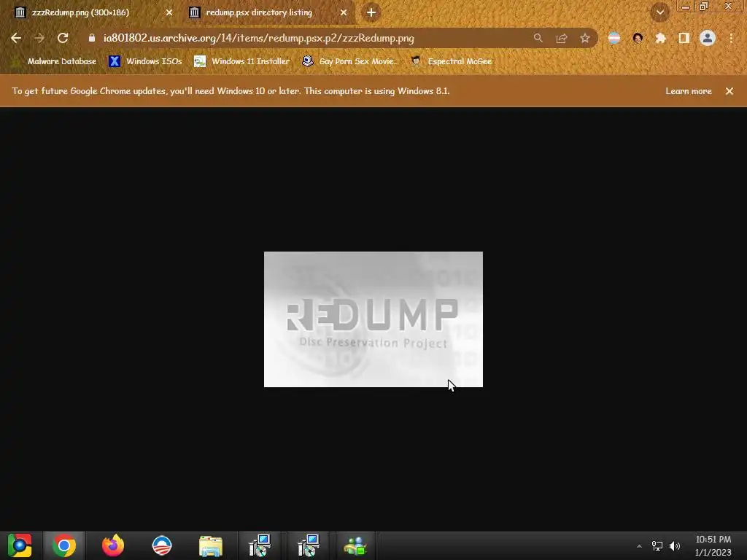Open the Obama logo app on taskbar
The width and height of the screenshot is (747, 560).
tap(162, 545)
